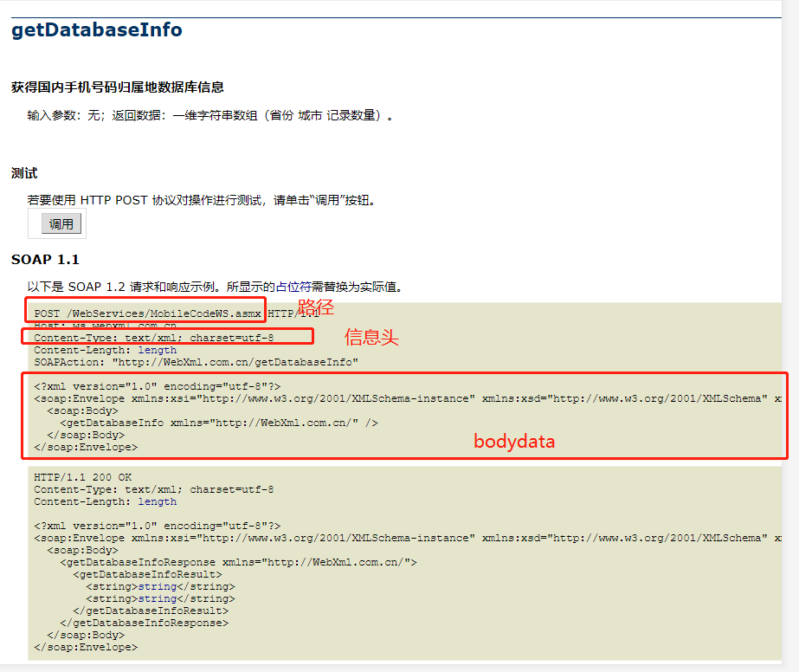799x672 pixels.
Task: Click the 输入参数 description line
Action: [210, 115]
